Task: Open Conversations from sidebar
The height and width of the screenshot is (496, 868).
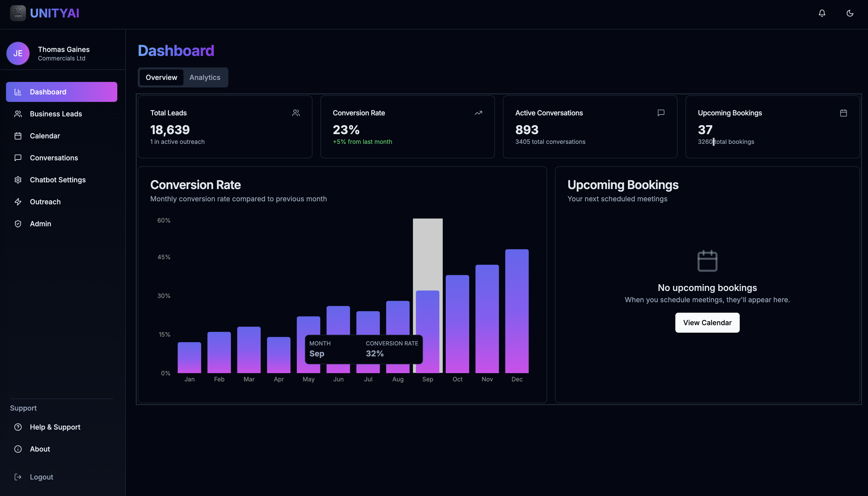Action: (54, 158)
